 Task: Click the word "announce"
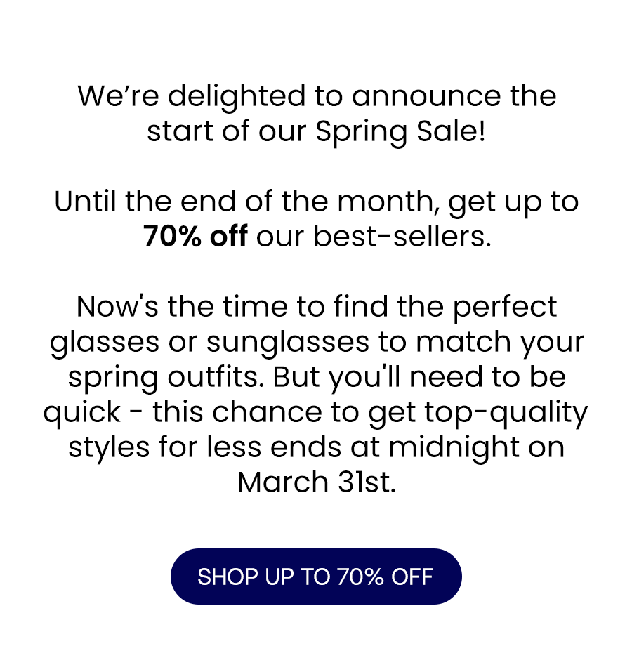426,96
